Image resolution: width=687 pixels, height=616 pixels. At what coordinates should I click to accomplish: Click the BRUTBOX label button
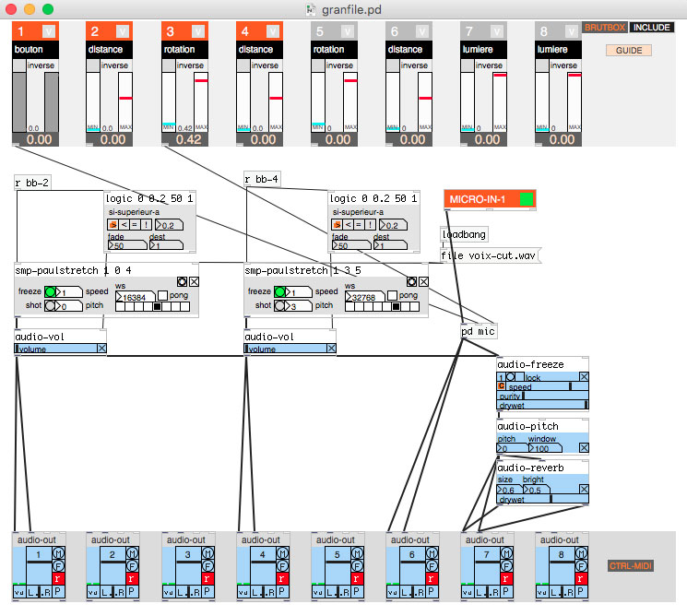click(x=605, y=27)
